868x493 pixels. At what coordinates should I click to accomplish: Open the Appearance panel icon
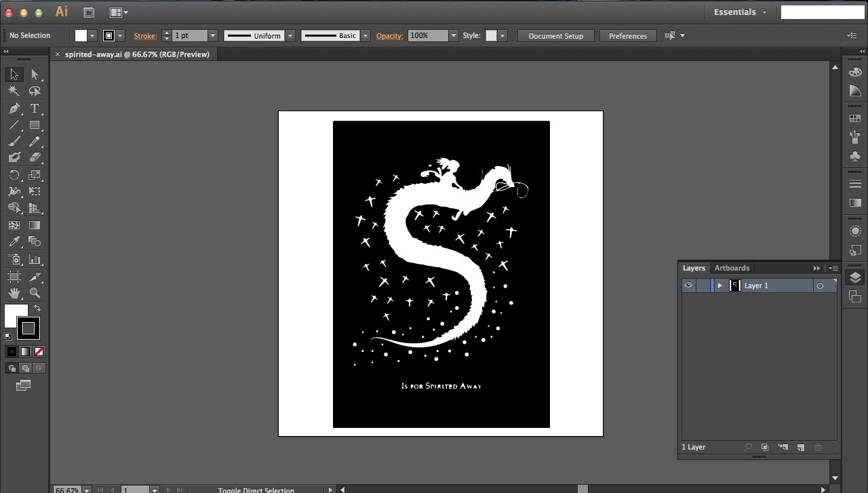point(855,231)
